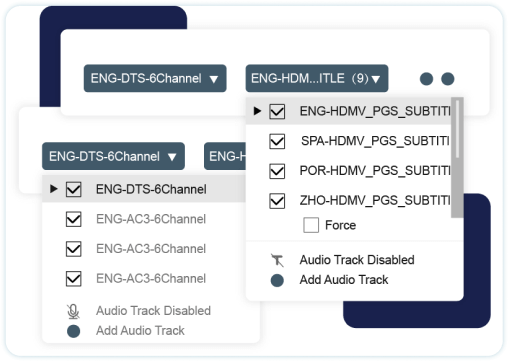The image size is (509, 362).
Task: Click the partially hidden ENG-H dropdown button
Action: (225, 156)
